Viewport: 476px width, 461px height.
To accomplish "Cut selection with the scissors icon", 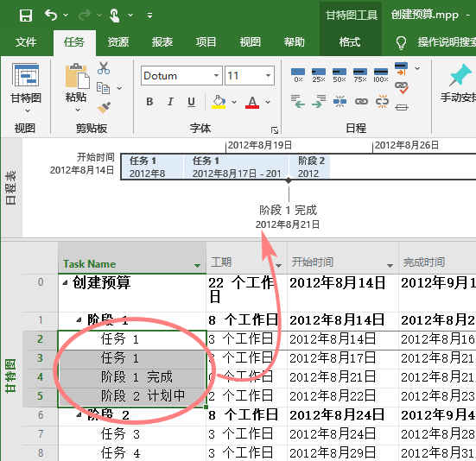I will (104, 68).
